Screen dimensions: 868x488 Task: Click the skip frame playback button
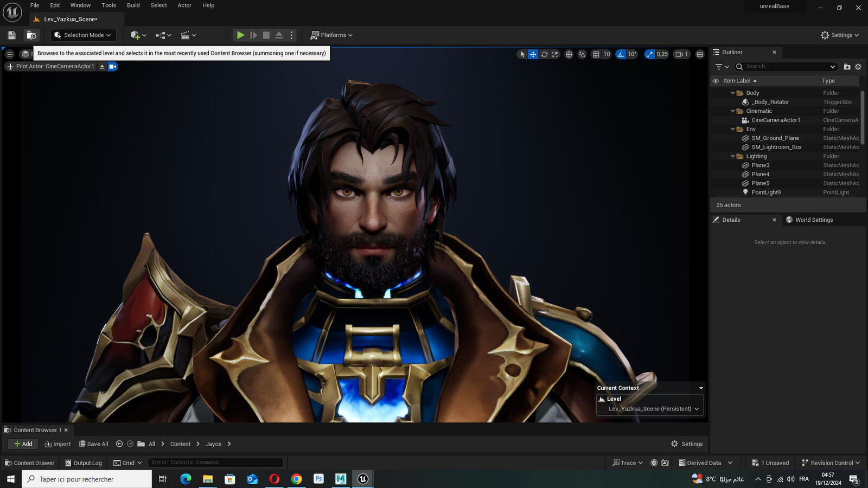(x=253, y=35)
